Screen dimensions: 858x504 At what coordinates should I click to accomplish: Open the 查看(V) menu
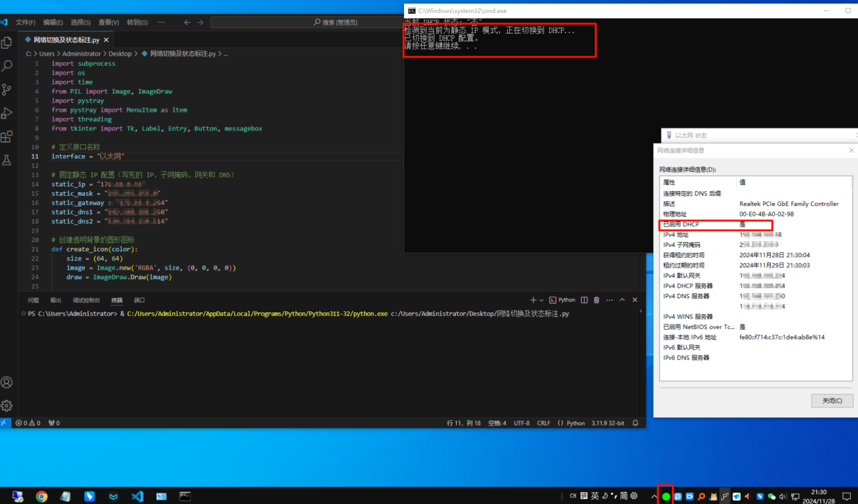[108, 22]
